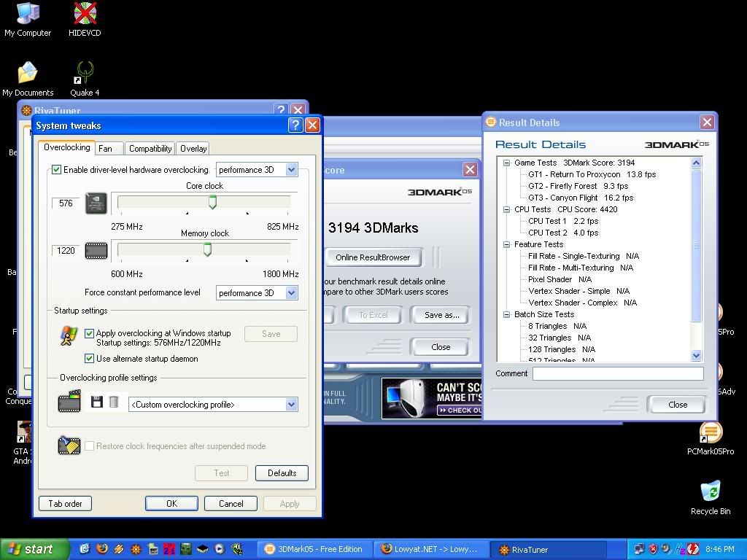
Task: Collapse the Game Tests tree node
Action: 506,163
